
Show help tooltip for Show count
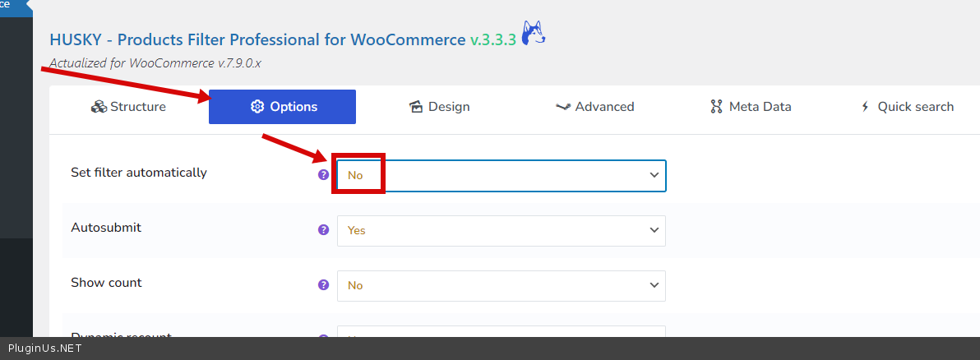pos(323,285)
